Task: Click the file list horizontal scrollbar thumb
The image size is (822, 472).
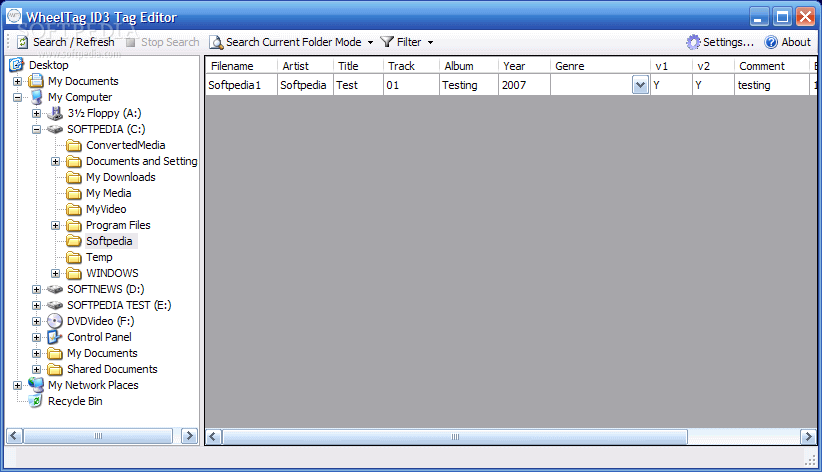Action: click(455, 436)
